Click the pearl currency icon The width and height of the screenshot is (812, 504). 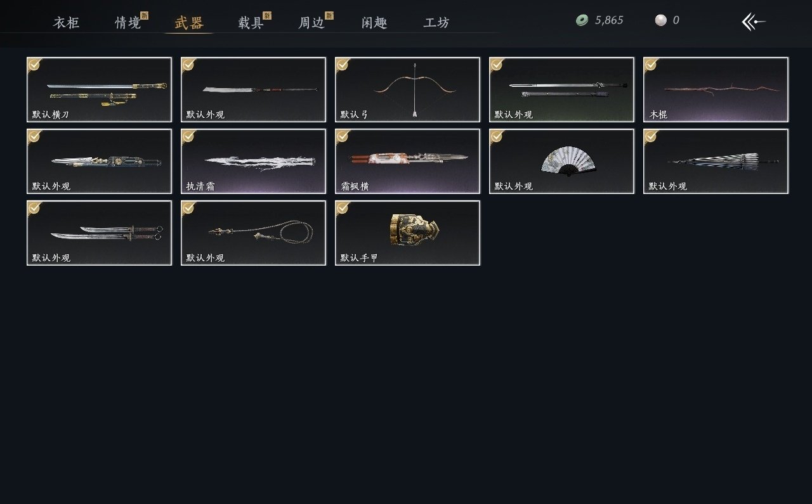pos(660,20)
